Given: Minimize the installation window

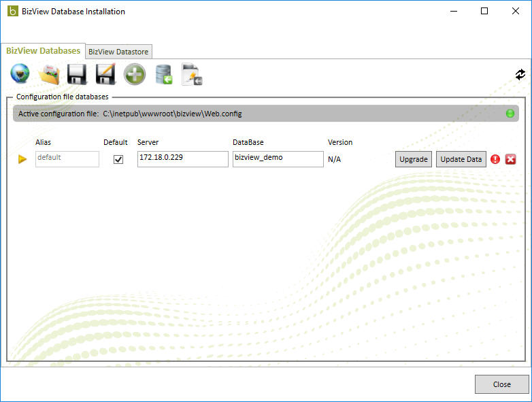Looking at the screenshot, I should tap(454, 11).
